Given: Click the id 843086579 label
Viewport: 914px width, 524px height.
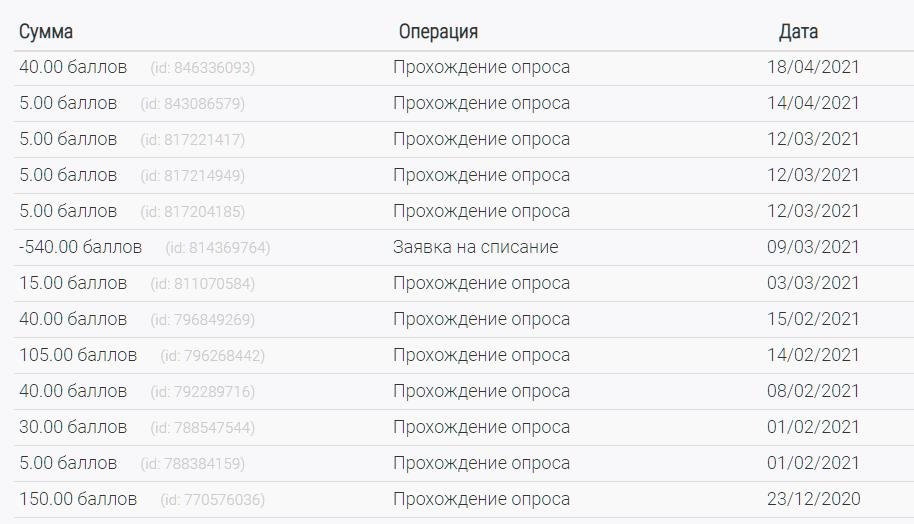Looking at the screenshot, I should [192, 104].
